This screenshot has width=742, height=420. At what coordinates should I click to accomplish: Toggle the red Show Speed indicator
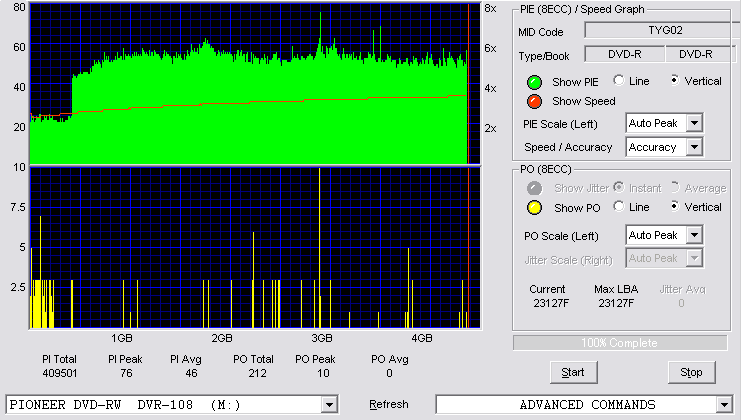534,101
